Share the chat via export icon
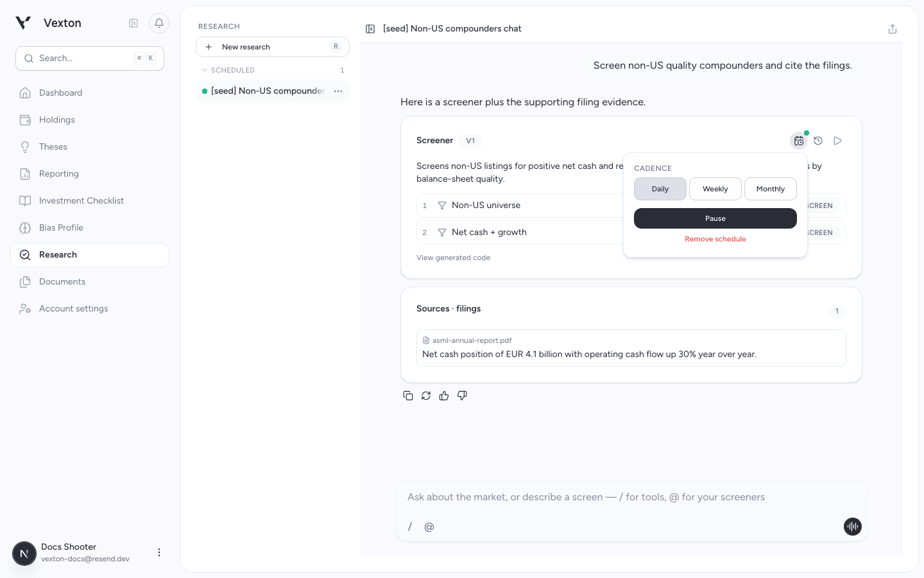Image resolution: width=924 pixels, height=578 pixels. 893,29
